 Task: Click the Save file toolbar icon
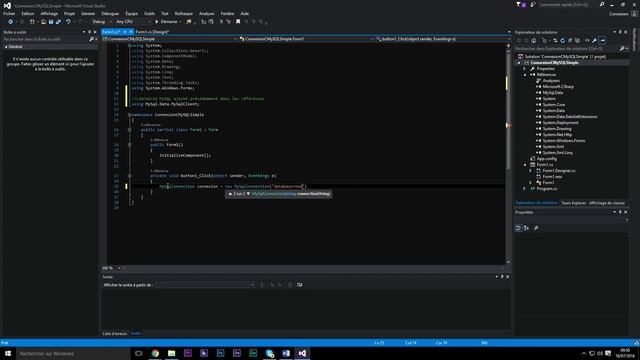tap(51, 22)
